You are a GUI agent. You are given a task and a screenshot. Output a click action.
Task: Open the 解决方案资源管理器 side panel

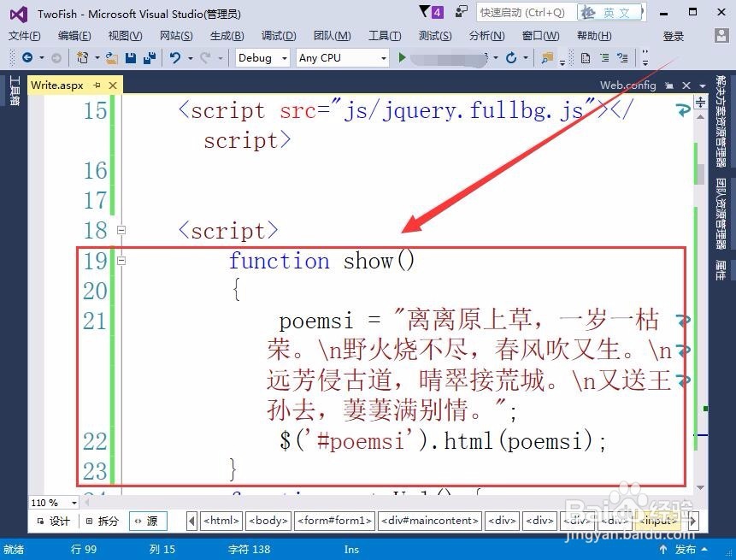point(721,121)
